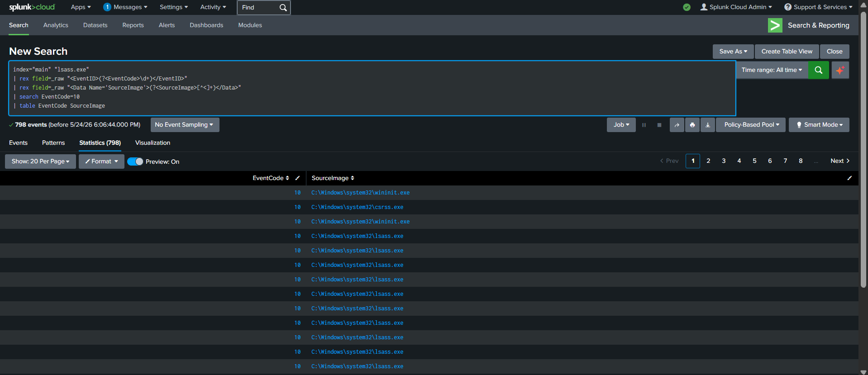868x375 pixels.
Task: Open No Event Sampling dropdown
Action: [x=185, y=125]
